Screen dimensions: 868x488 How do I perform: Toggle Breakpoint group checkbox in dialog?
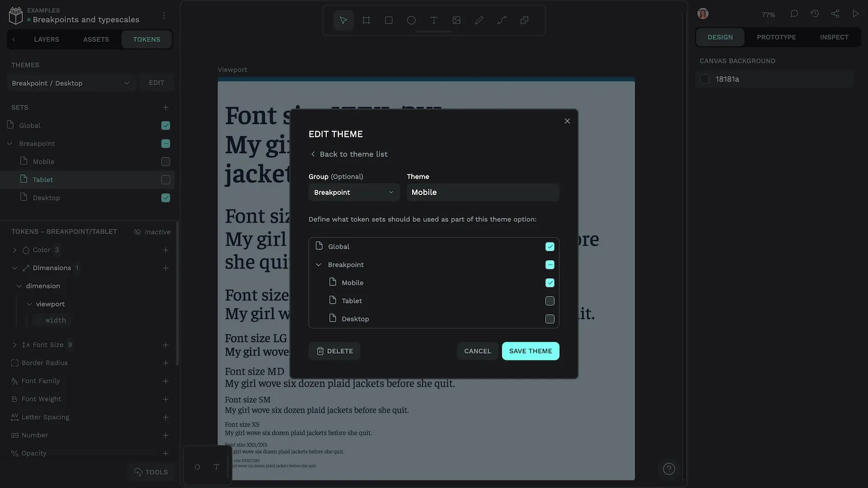pyautogui.click(x=550, y=264)
